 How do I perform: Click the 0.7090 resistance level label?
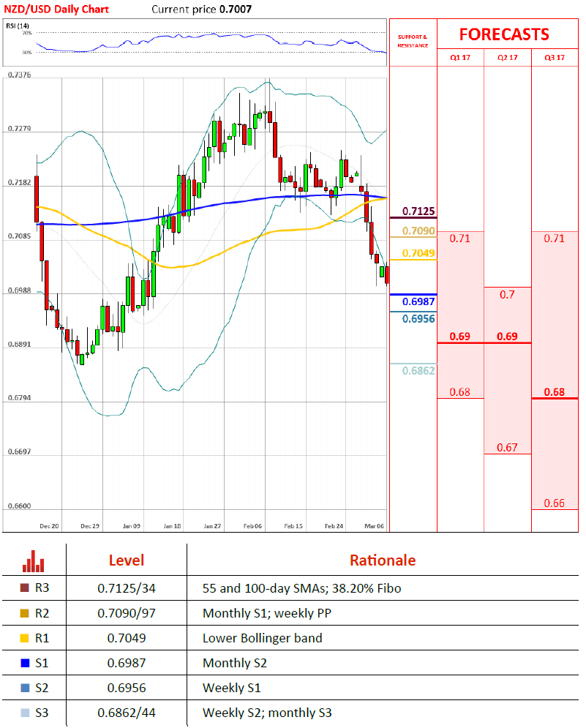click(x=418, y=230)
